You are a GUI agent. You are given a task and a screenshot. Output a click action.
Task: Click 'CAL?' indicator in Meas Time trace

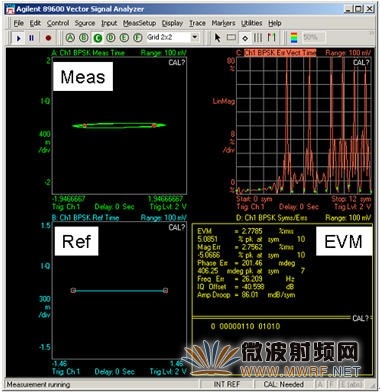coord(176,62)
